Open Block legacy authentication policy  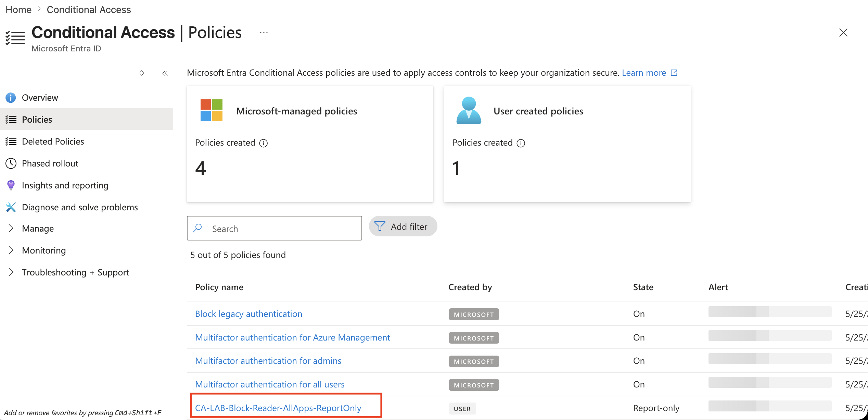(x=249, y=314)
